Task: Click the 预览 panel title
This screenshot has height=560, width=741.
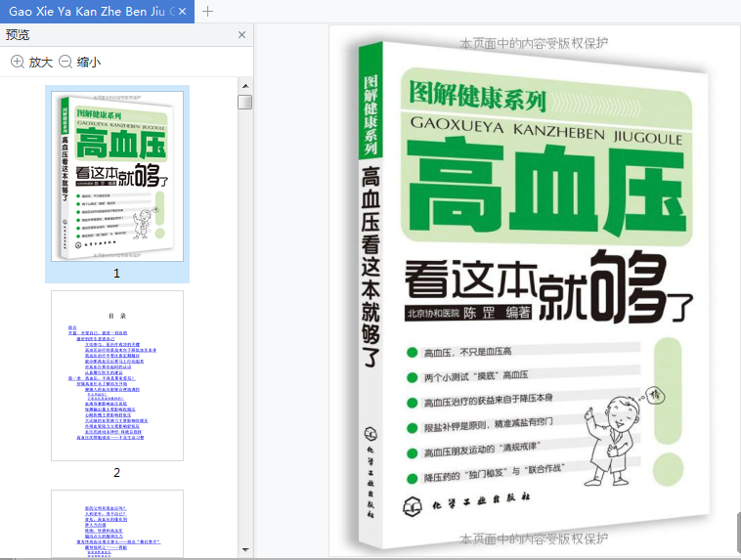Action: coord(18,34)
